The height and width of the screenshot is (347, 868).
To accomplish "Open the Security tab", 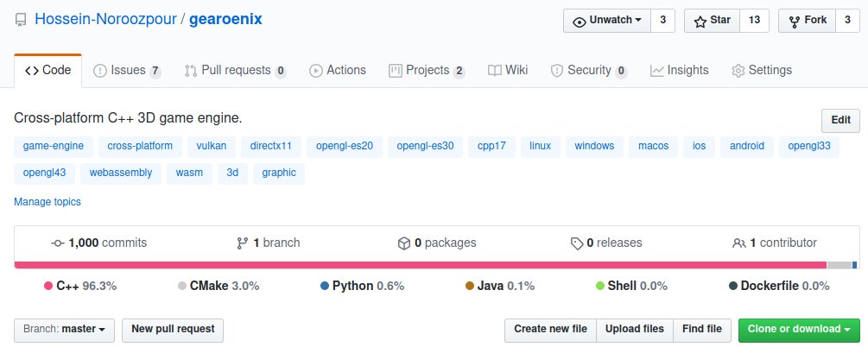I will pyautogui.click(x=589, y=71).
